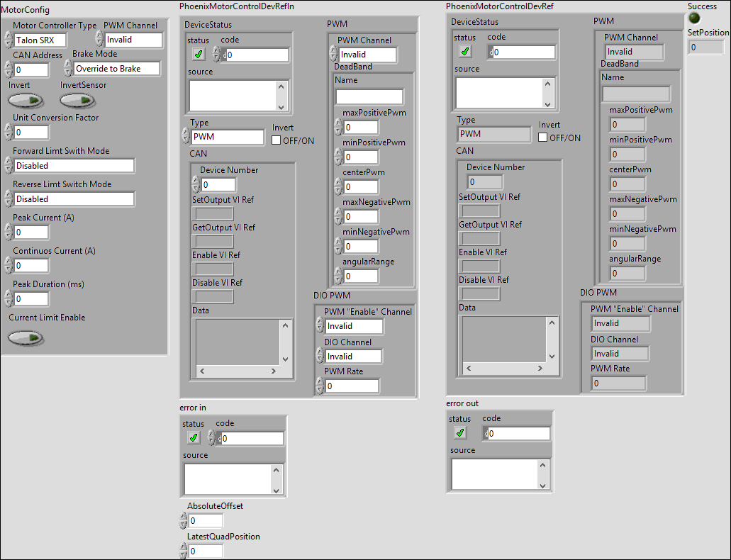
Task: Click DeviceStatus status checkmark in PhoenixMotorControlDevRefIn
Action: (199, 55)
